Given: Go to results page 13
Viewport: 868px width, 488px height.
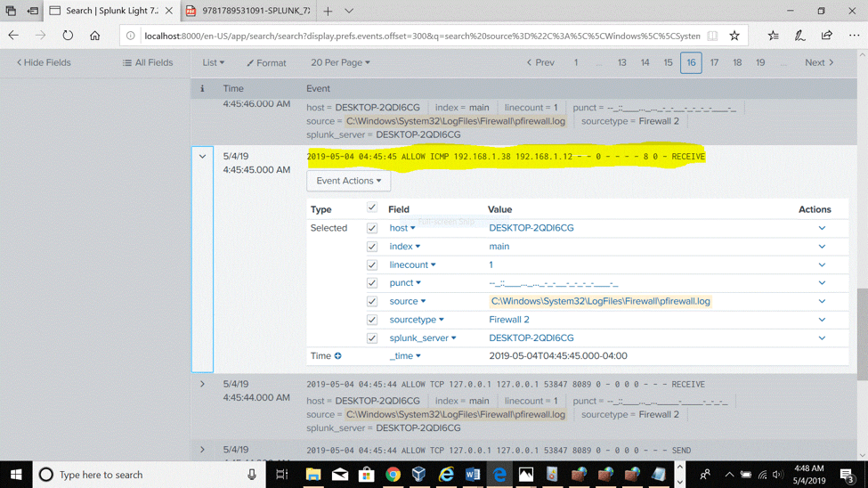Looking at the screenshot, I should pyautogui.click(x=621, y=62).
